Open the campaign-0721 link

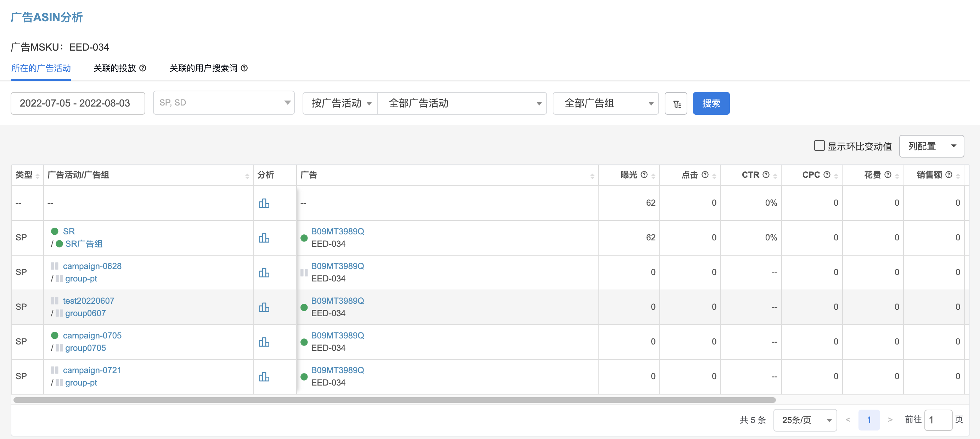pyautogui.click(x=92, y=370)
